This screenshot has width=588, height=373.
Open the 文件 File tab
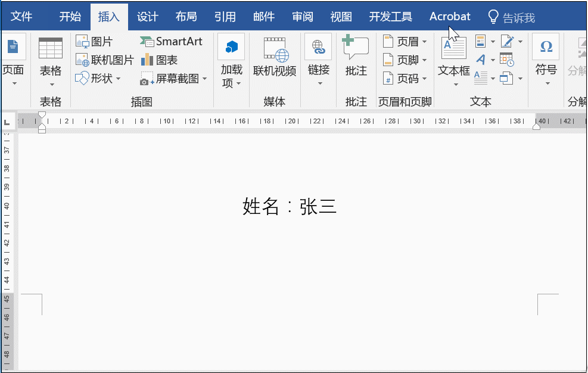click(x=21, y=17)
